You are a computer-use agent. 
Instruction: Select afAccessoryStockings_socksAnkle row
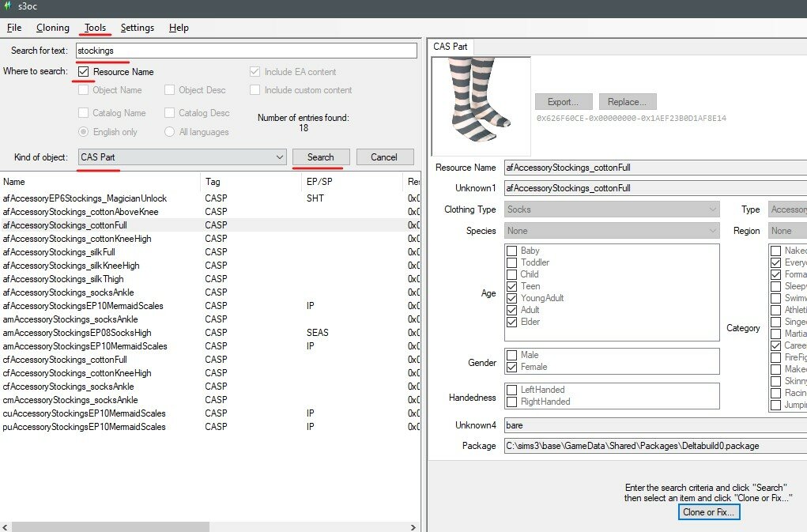click(x=210, y=292)
